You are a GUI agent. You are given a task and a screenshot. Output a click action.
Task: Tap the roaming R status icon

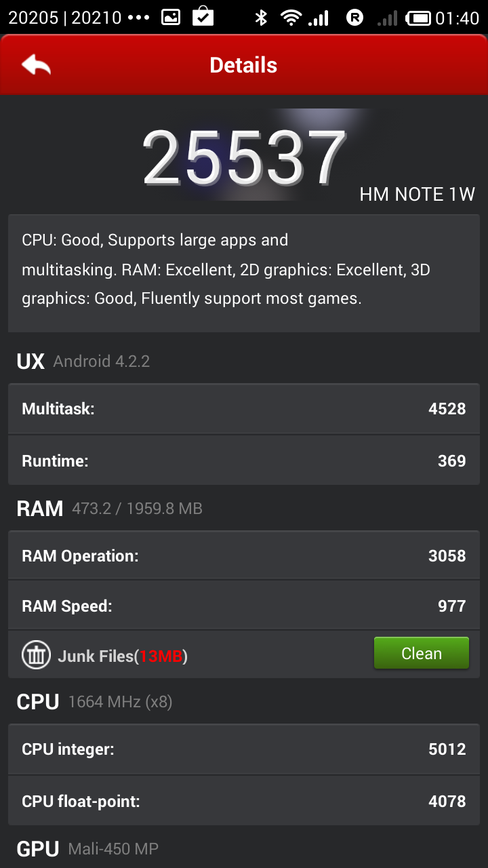(354, 18)
